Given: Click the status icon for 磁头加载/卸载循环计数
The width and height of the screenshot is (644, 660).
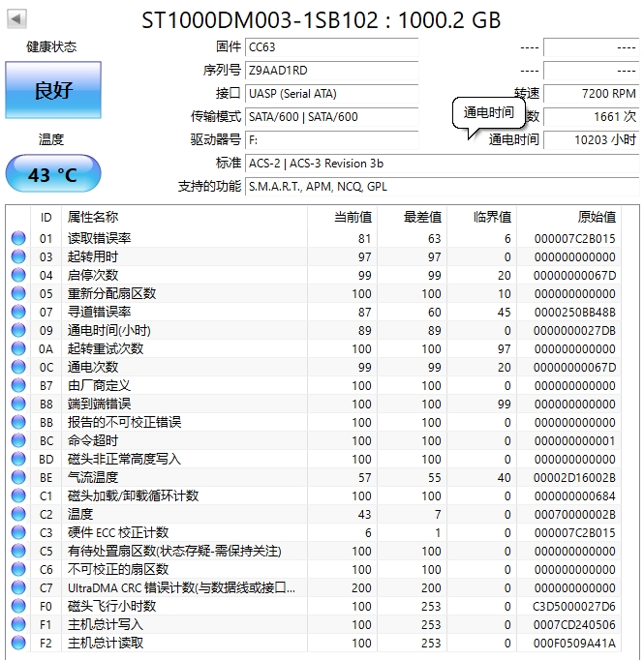Looking at the screenshot, I should [x=18, y=495].
